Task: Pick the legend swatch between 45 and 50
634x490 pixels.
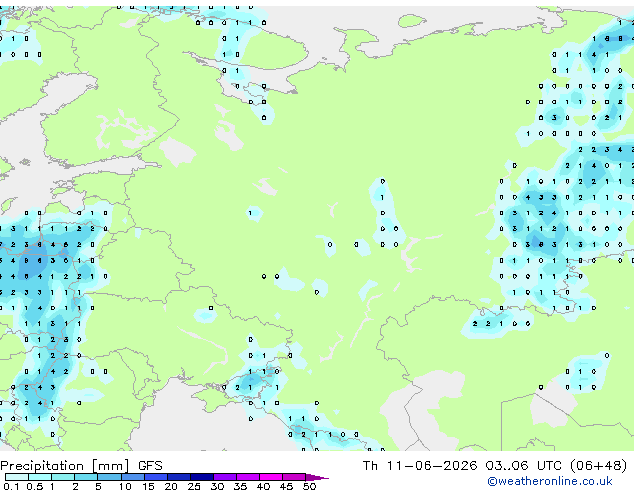Action: (294, 477)
